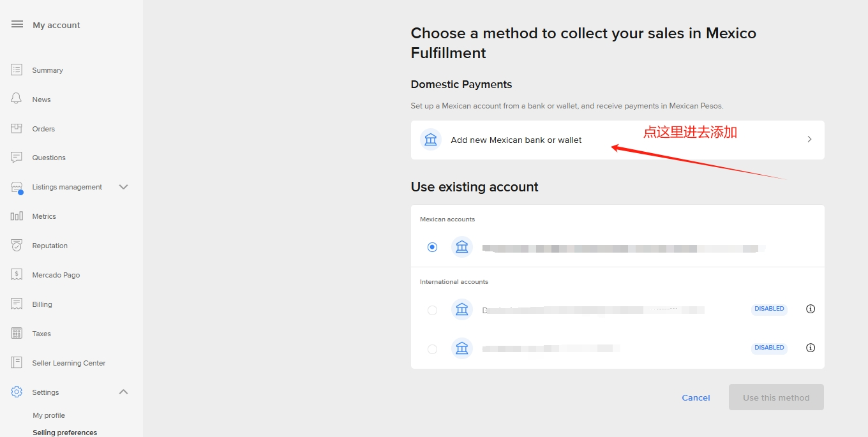Click the News bell icon
The height and width of the screenshot is (437, 868).
pyautogui.click(x=17, y=99)
